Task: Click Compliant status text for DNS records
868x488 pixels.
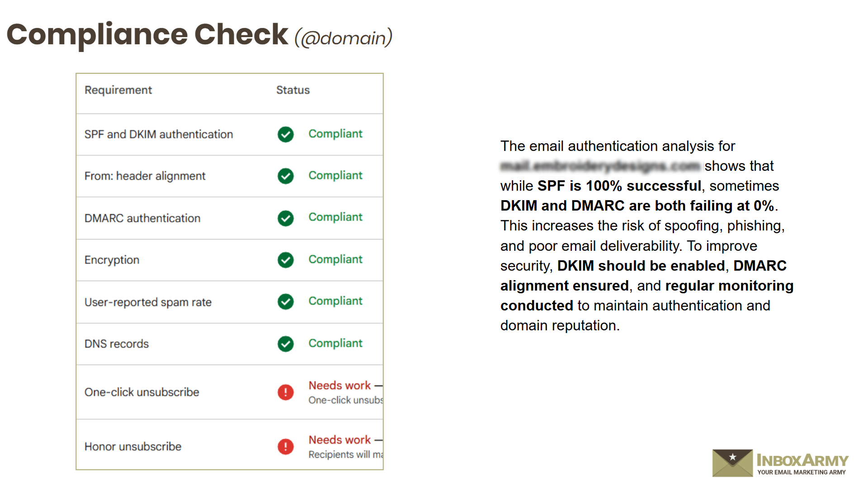Action: (335, 343)
